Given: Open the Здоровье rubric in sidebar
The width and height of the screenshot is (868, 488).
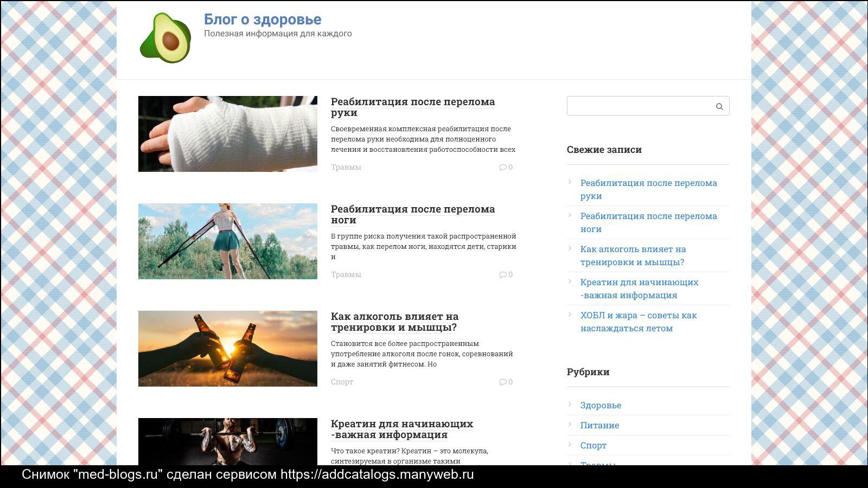Looking at the screenshot, I should 601,405.
